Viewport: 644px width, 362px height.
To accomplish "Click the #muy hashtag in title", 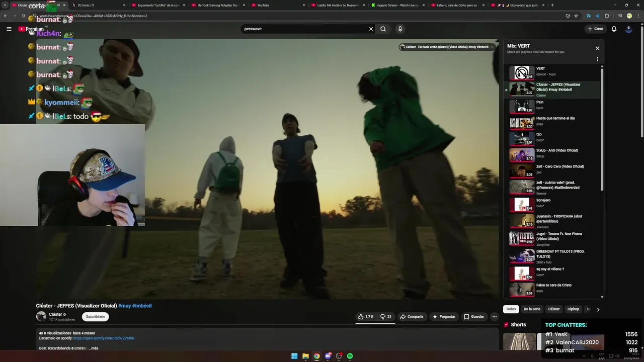I will click(124, 306).
